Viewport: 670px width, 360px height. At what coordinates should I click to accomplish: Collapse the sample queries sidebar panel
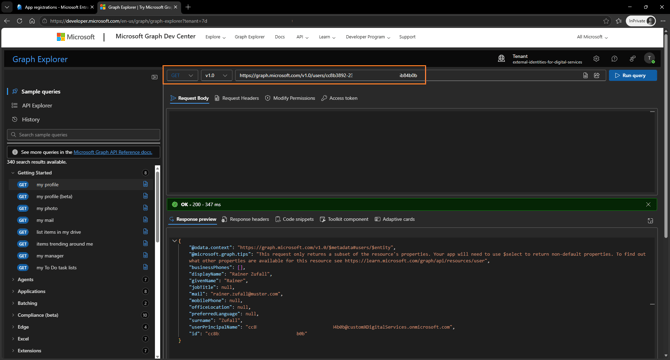[x=154, y=77]
